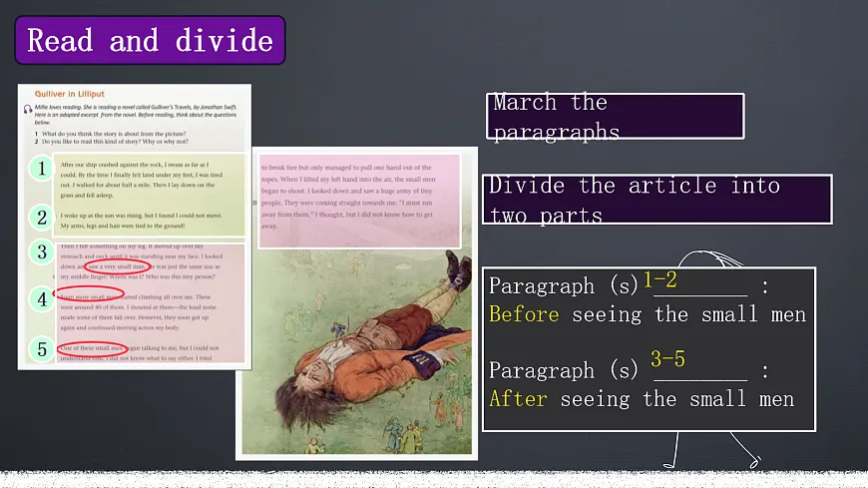868x488 pixels.
Task: Click the "Read and divide" purple title box
Action: pos(151,41)
